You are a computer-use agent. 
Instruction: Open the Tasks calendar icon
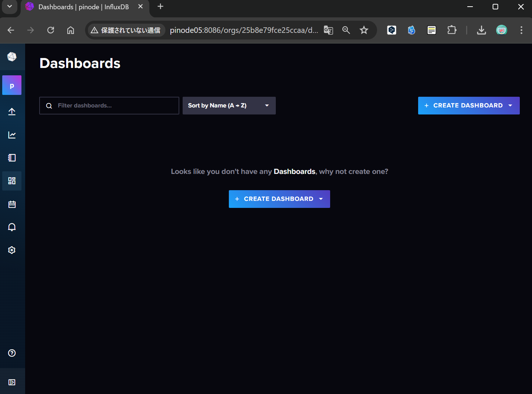click(x=12, y=204)
